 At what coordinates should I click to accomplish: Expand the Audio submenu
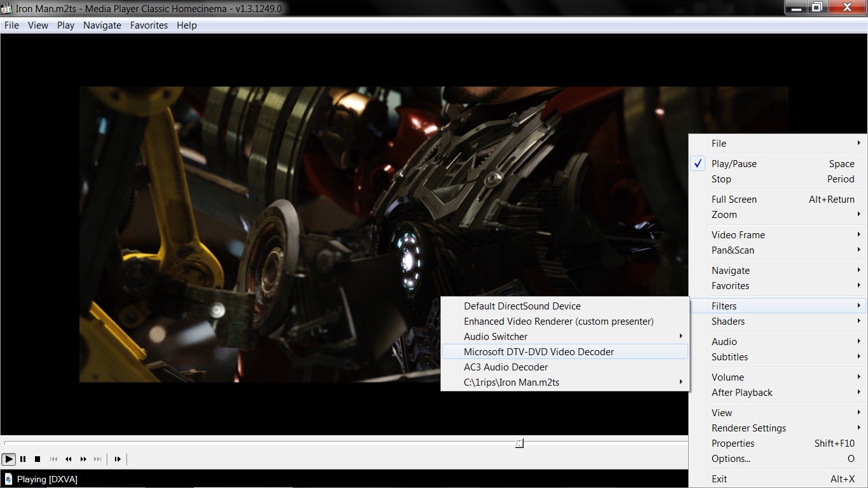778,341
